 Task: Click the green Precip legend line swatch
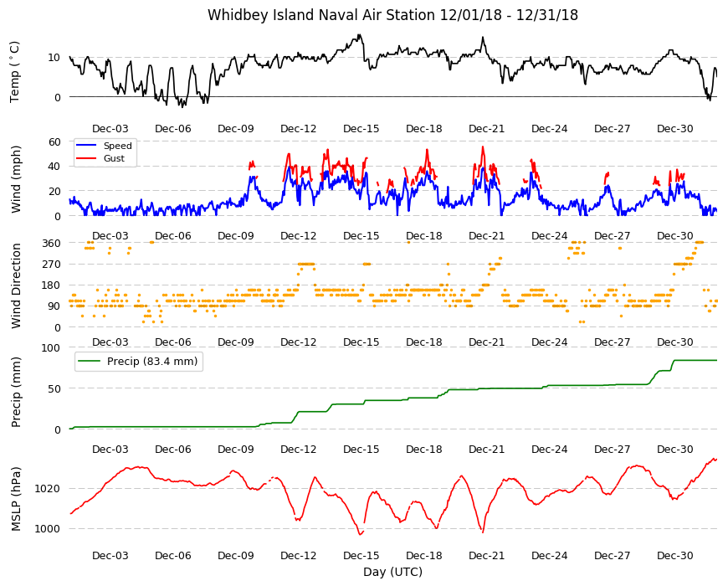pyautogui.click(x=90, y=362)
